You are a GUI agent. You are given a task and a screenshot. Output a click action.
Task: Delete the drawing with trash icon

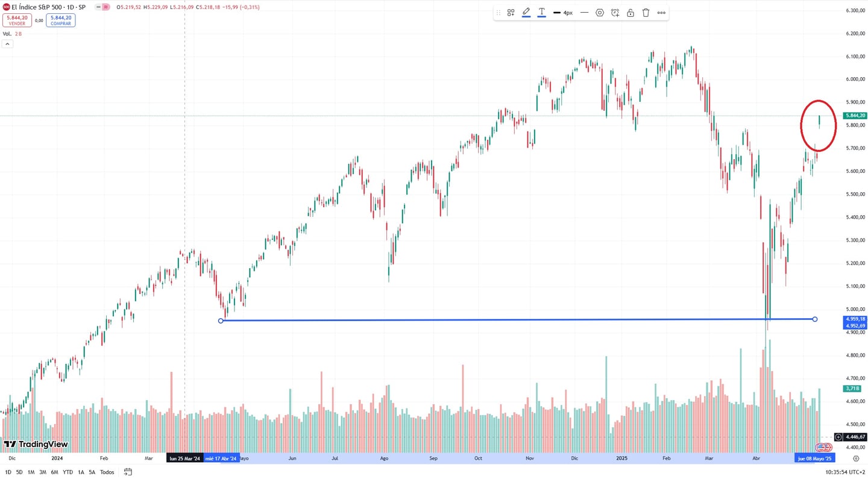click(x=646, y=13)
